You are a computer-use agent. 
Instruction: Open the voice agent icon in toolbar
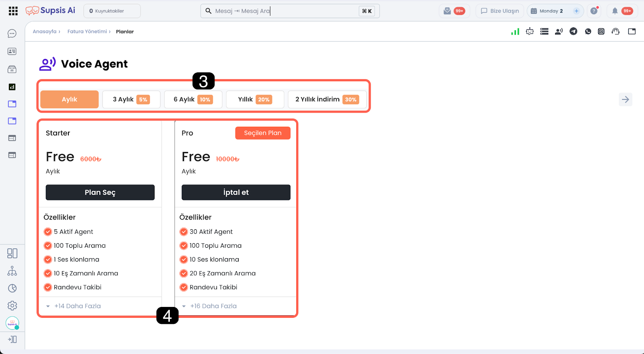(559, 31)
